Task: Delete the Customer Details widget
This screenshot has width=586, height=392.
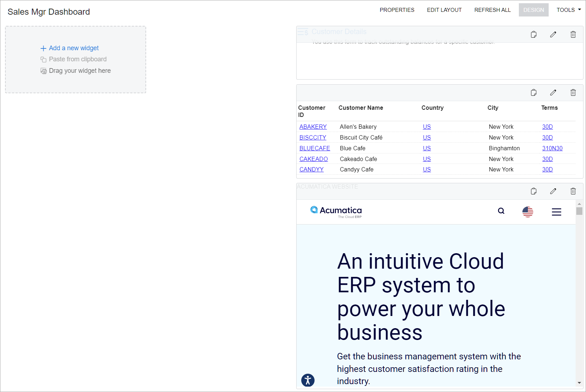Action: [x=573, y=34]
